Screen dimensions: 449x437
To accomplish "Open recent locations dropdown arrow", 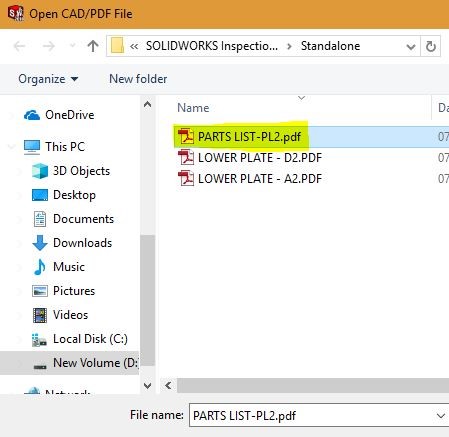I will coord(72,46).
